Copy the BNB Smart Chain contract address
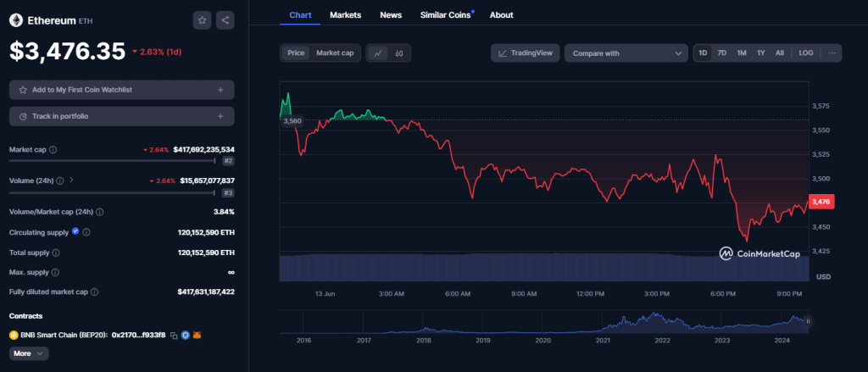The image size is (868, 372). (x=174, y=336)
